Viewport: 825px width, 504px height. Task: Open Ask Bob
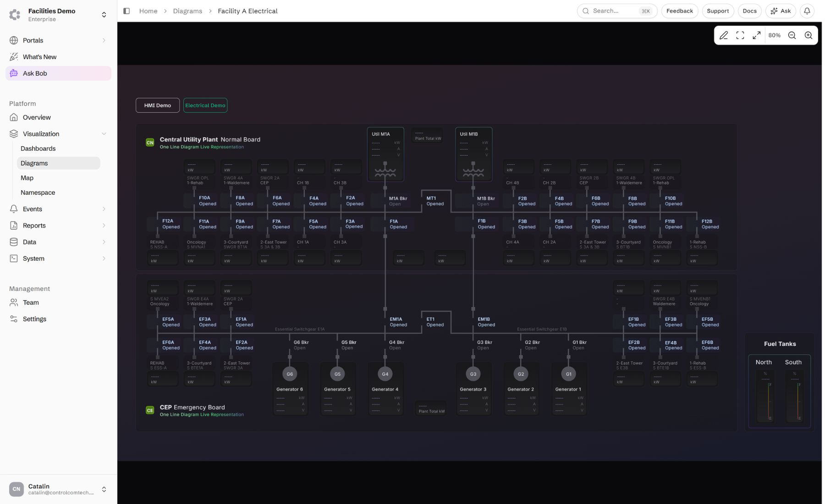[x=59, y=73]
